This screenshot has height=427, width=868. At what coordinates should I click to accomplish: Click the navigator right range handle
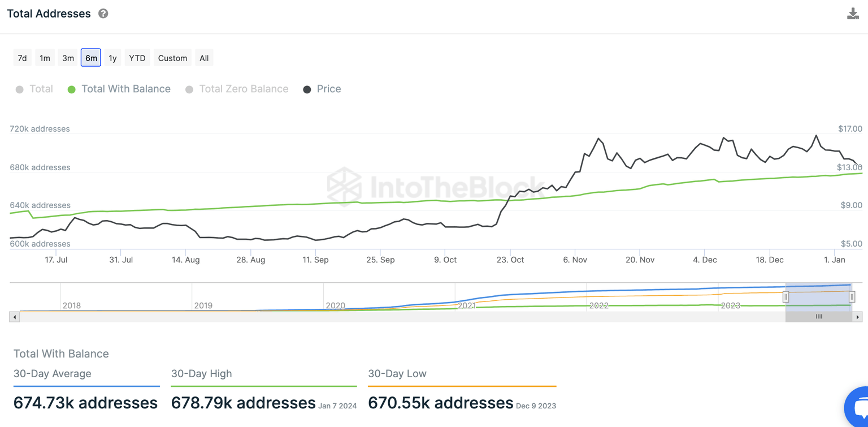point(852,297)
